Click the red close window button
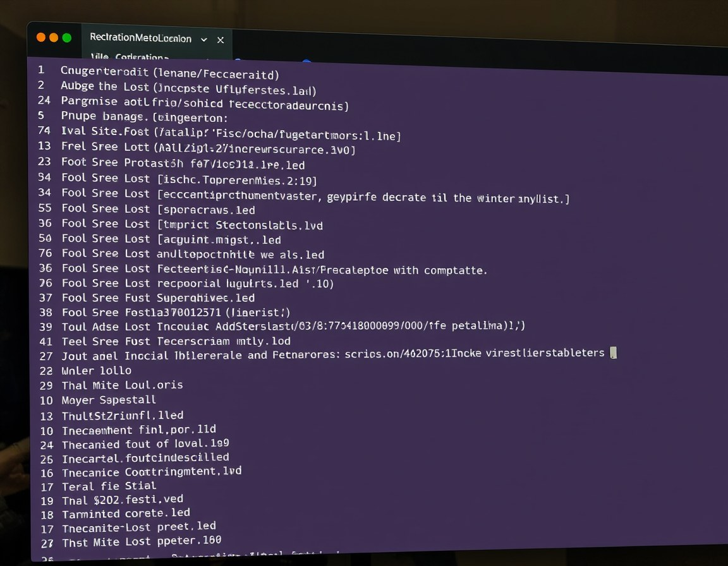728x566 pixels. [41, 37]
